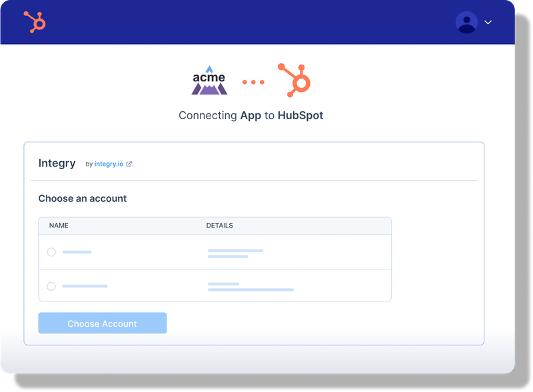The image size is (533, 392).
Task: Expand the account menu chevron
Action: click(488, 23)
